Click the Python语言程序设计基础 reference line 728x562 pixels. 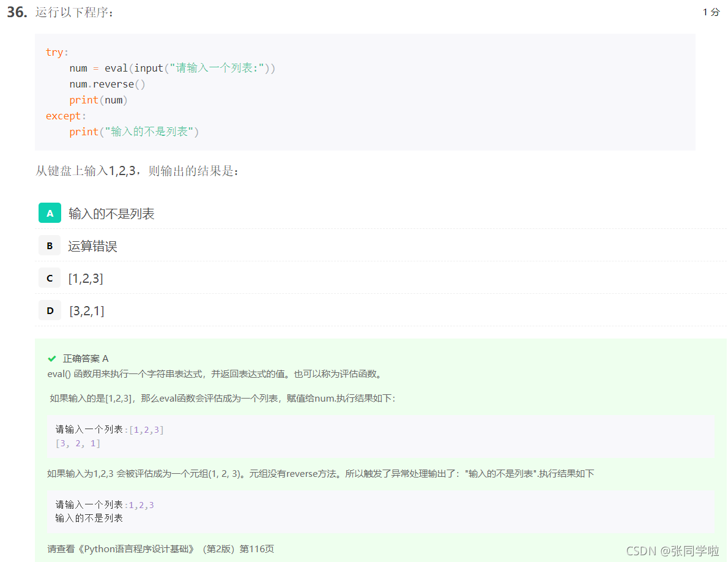(x=161, y=549)
